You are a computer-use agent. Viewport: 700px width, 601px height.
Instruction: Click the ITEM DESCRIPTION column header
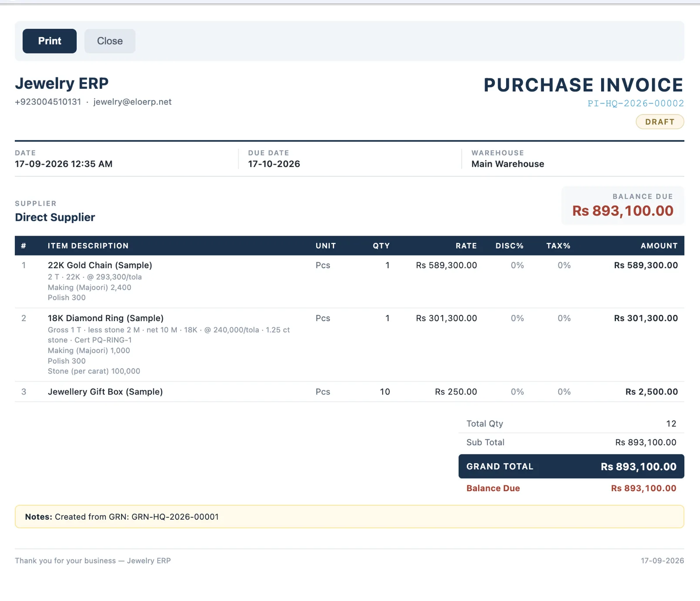pos(88,246)
